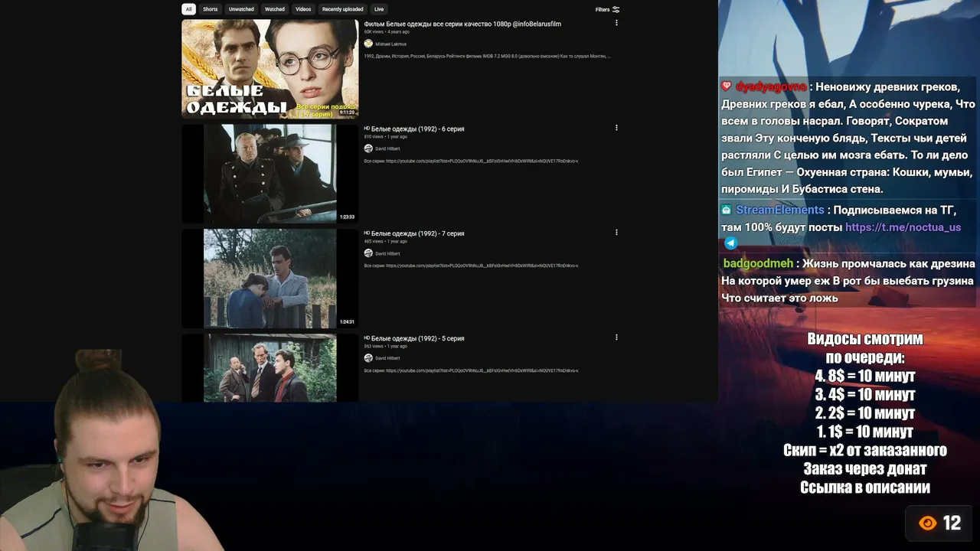
Task: Click the Видосы смотрим heading on overlay
Action: pos(865,339)
